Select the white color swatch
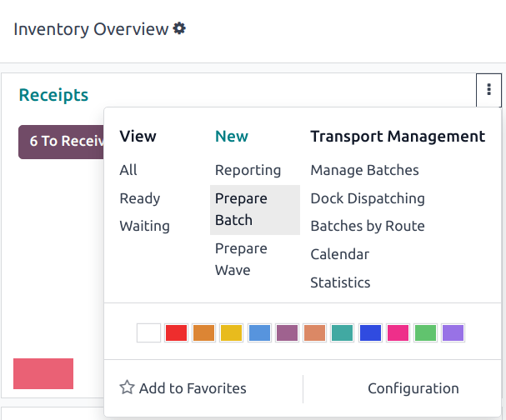Viewport: 506px width, 420px height. 148,333
